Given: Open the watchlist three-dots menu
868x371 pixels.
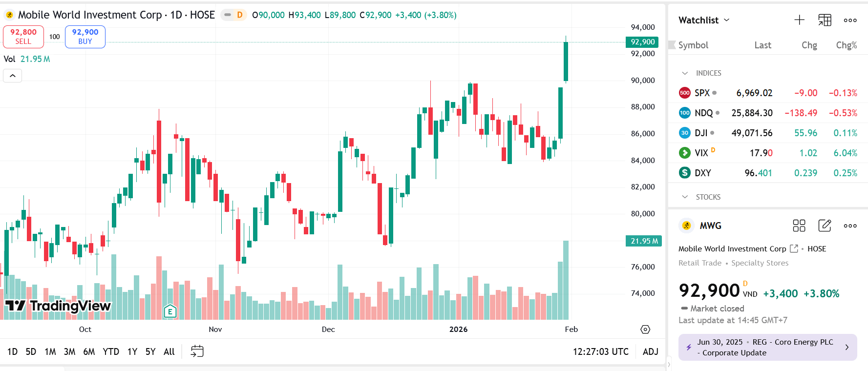Looking at the screenshot, I should pyautogui.click(x=850, y=20).
